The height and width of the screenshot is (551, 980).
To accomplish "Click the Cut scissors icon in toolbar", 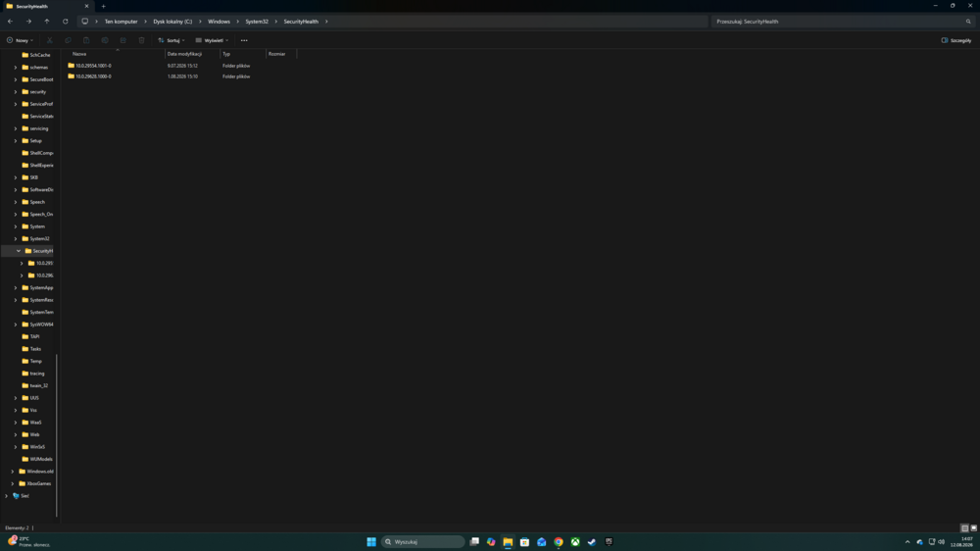I will point(50,40).
